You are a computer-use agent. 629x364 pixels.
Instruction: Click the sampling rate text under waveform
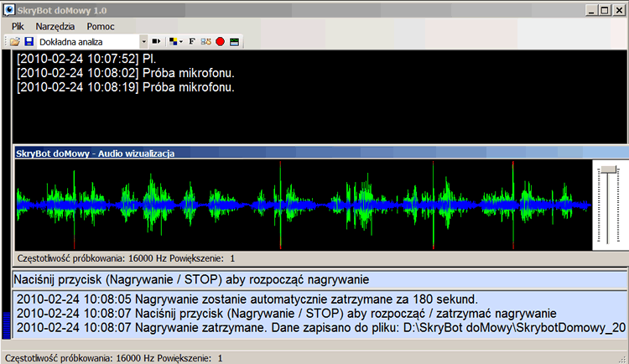(x=126, y=258)
